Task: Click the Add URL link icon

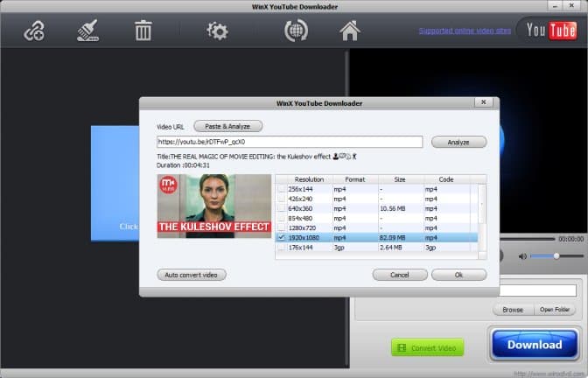Action: pyautogui.click(x=34, y=31)
